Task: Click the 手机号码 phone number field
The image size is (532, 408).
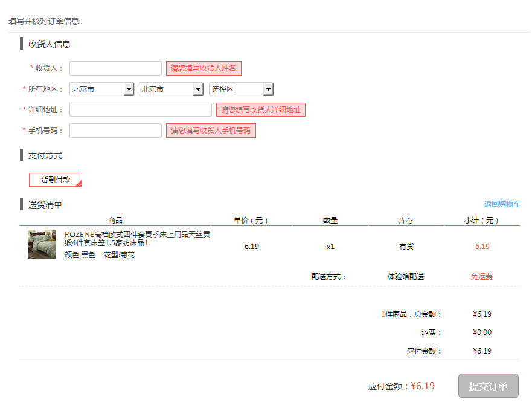Action: [x=115, y=131]
